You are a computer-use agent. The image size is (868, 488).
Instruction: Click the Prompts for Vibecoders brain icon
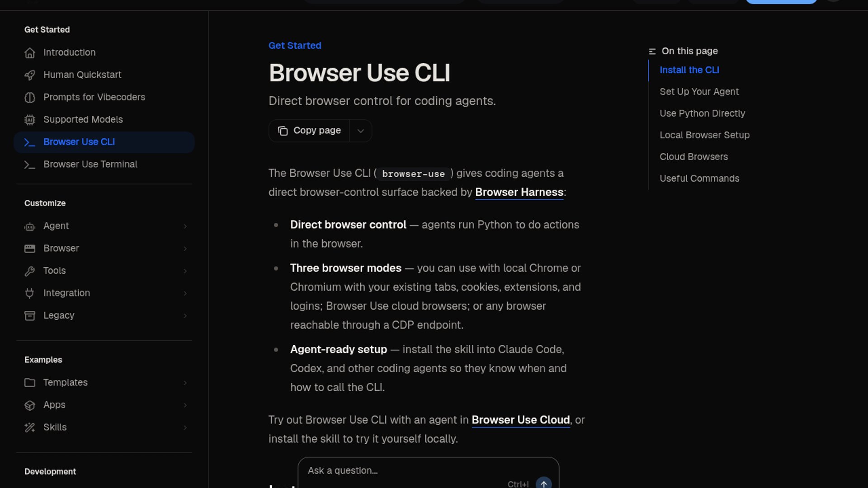[x=30, y=98]
